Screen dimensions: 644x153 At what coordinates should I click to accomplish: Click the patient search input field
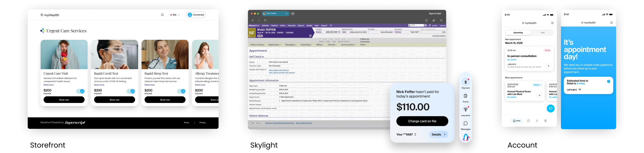point(416,25)
